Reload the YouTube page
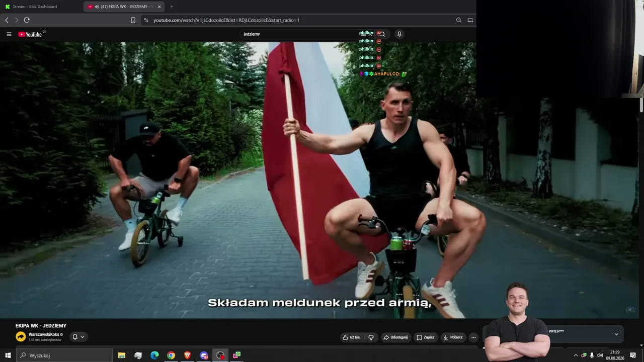The image size is (644, 362). pyautogui.click(x=27, y=20)
